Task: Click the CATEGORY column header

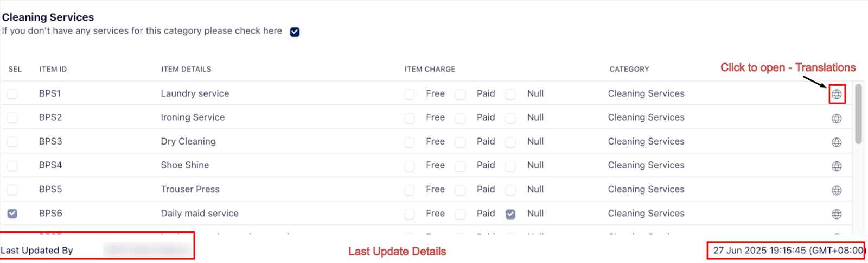Action: pyautogui.click(x=629, y=69)
